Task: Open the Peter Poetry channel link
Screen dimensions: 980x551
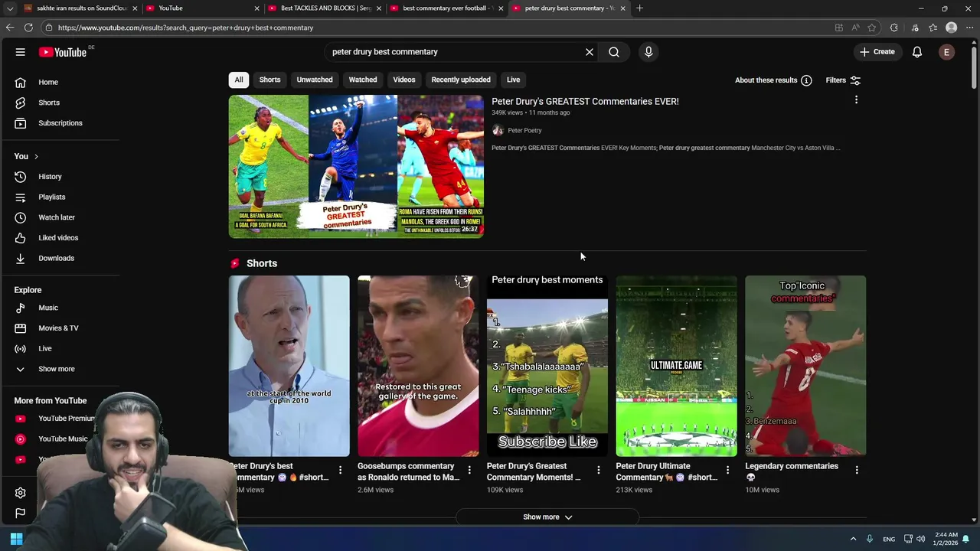Action: 524,131
